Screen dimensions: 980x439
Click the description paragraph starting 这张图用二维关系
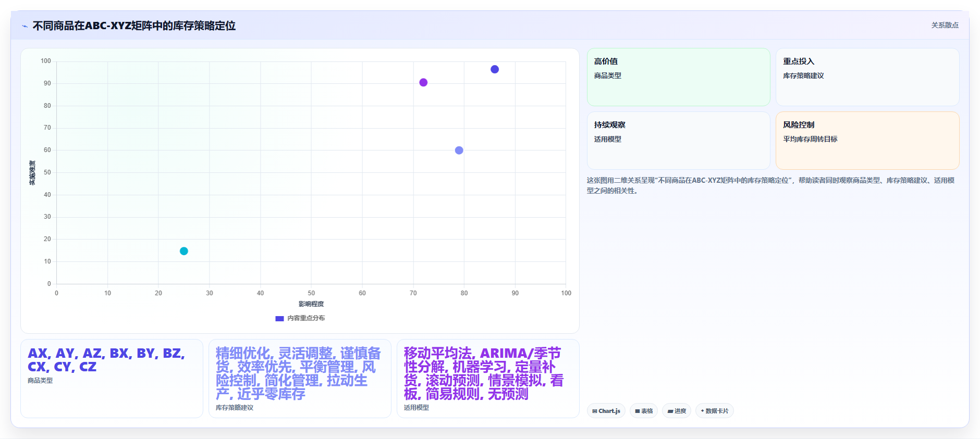[771, 185]
